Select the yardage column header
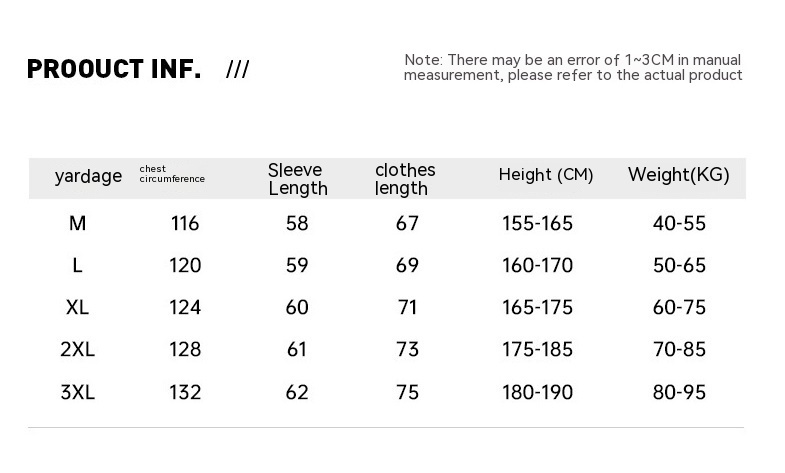Image resolution: width=785 pixels, height=473 pixels. [88, 177]
